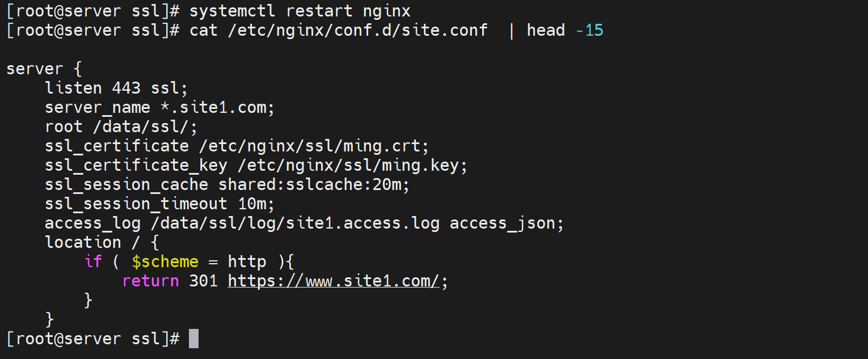
Task: Click the block cursor at the last prompt
Action: coord(193,339)
